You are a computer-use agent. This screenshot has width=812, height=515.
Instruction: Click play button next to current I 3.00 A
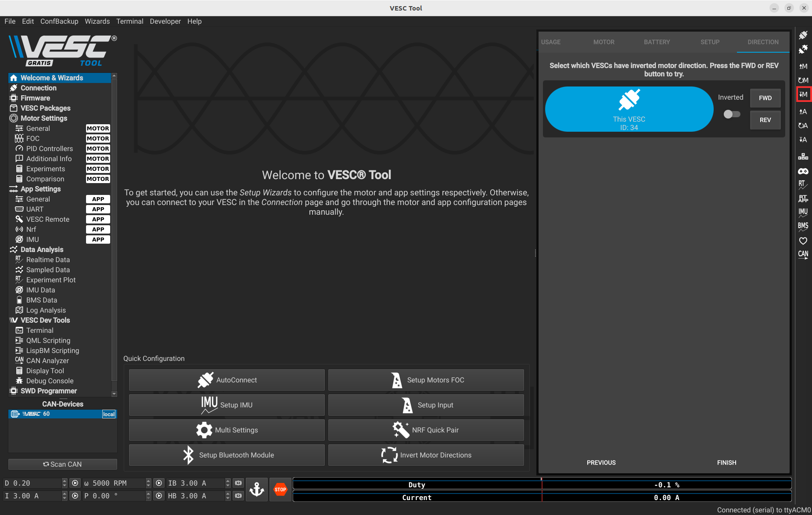[75, 496]
